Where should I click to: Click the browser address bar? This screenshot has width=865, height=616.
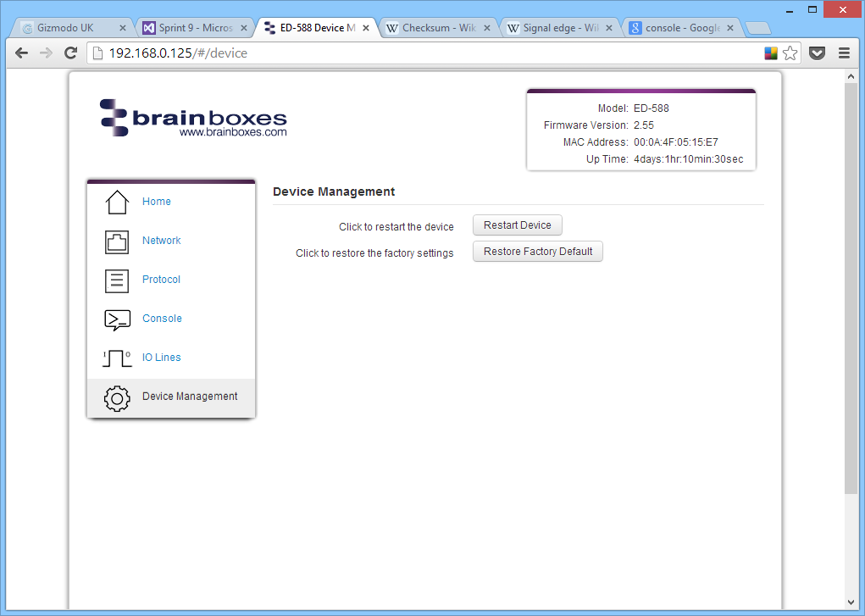tap(339, 53)
